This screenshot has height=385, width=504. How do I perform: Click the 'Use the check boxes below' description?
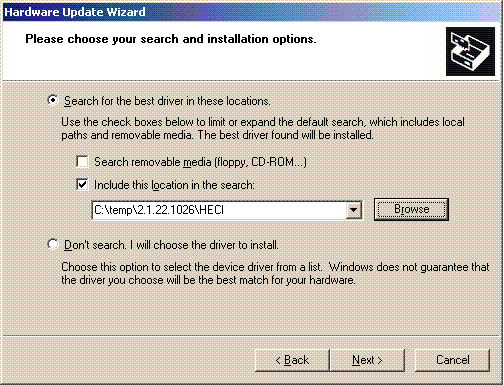(x=263, y=128)
